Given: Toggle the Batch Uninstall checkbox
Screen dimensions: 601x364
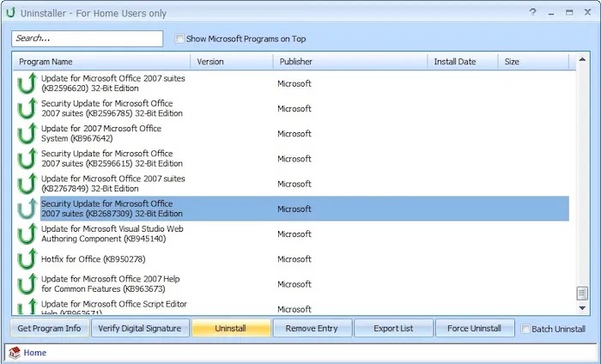Looking at the screenshot, I should (525, 329).
